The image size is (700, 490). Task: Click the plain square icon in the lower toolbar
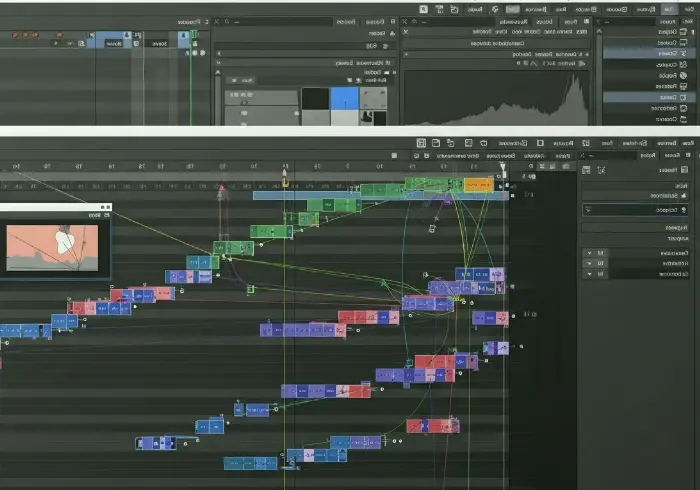tap(540, 143)
